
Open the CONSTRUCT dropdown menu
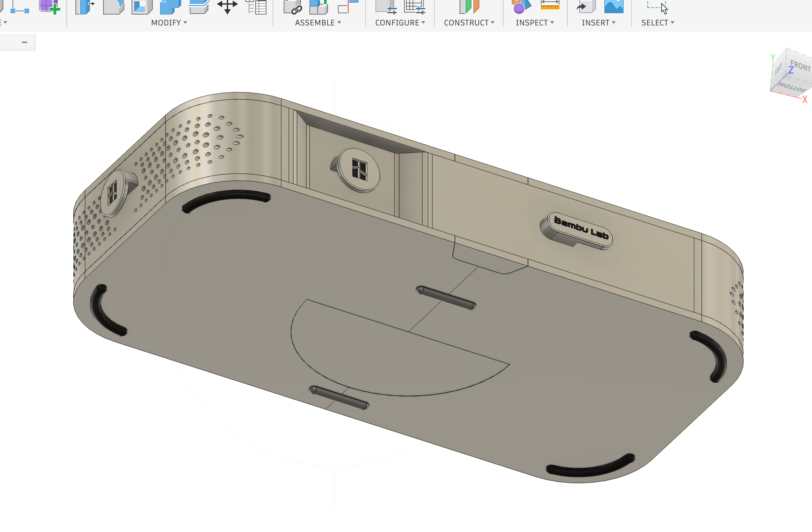tap(469, 23)
